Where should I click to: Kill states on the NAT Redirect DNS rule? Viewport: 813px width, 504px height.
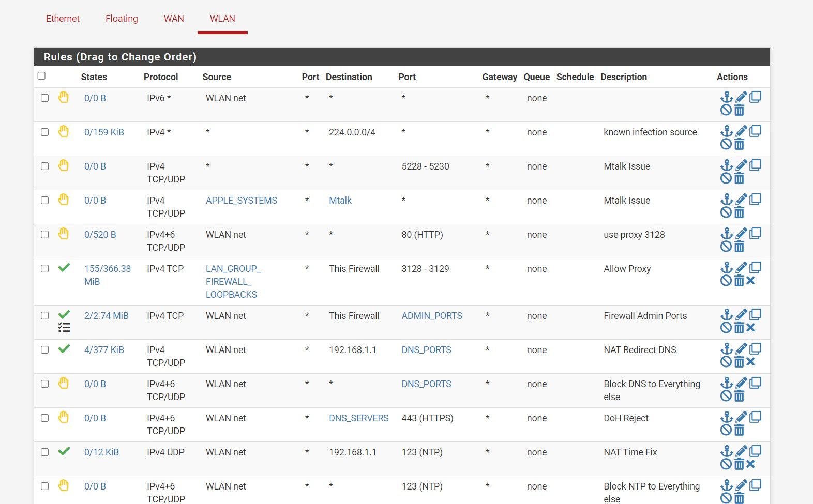tap(751, 362)
